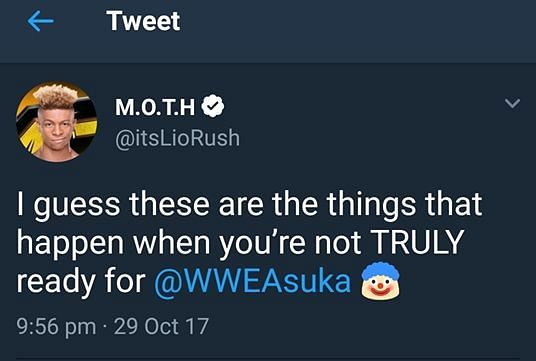Follow the @WWEAsuka mention link
This screenshot has height=361, width=536.
(253, 282)
